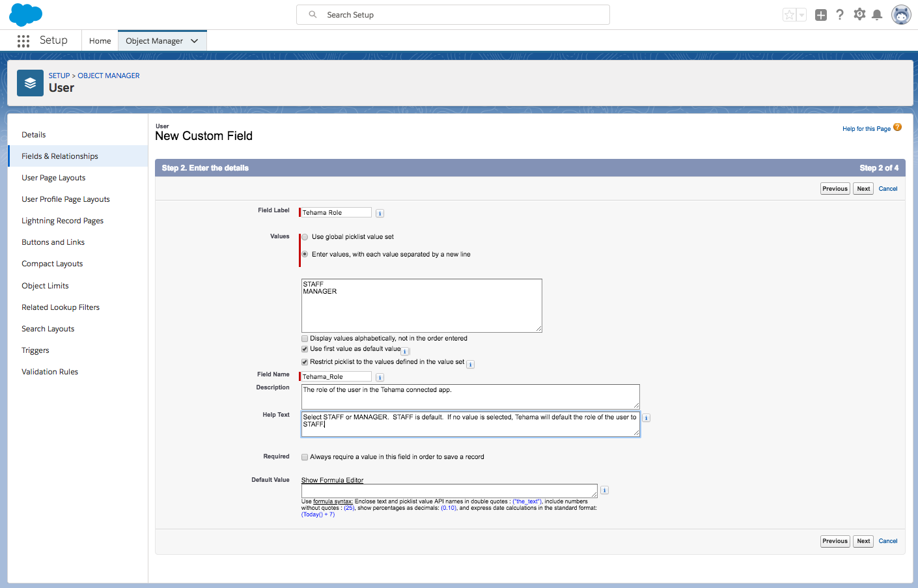Open the global actions plus icon

[x=821, y=15]
